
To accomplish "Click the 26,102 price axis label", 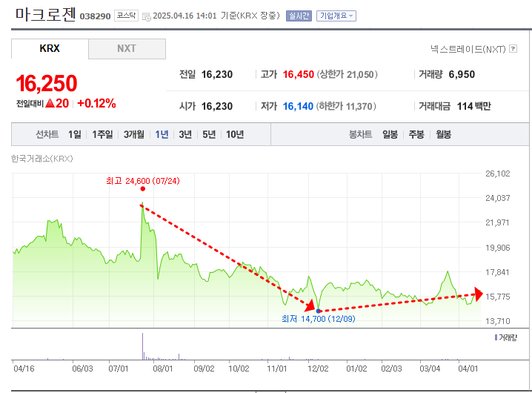I will coord(497,174).
